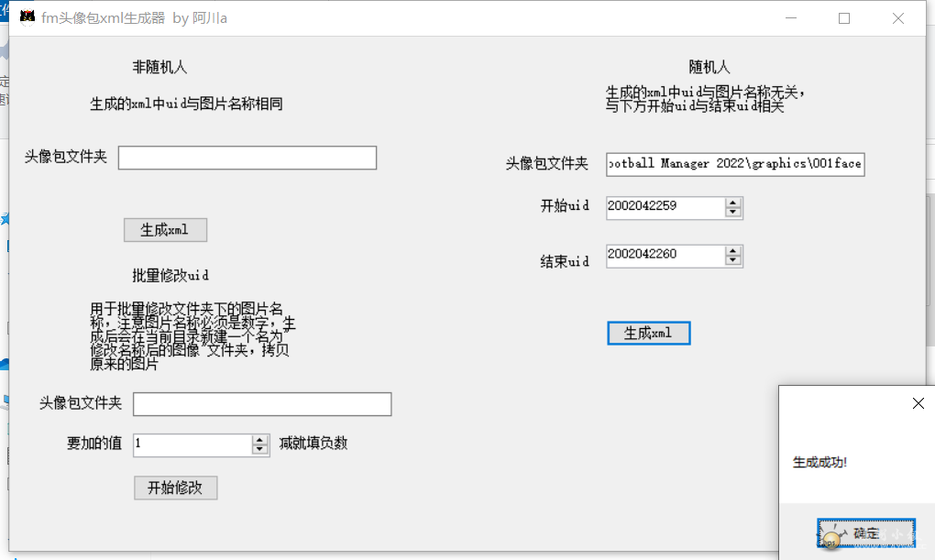The image size is (935, 560).
Task: Click into the 结束uid number field
Action: 665,255
